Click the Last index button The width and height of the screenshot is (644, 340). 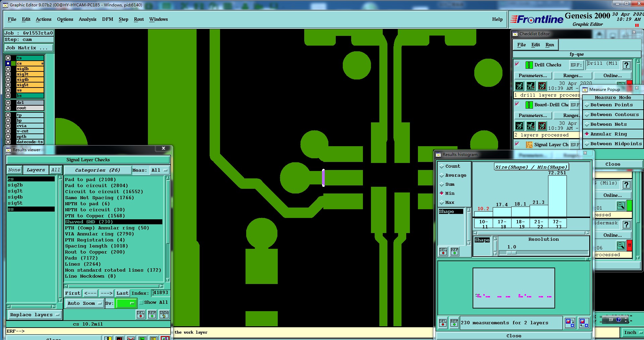pos(122,293)
